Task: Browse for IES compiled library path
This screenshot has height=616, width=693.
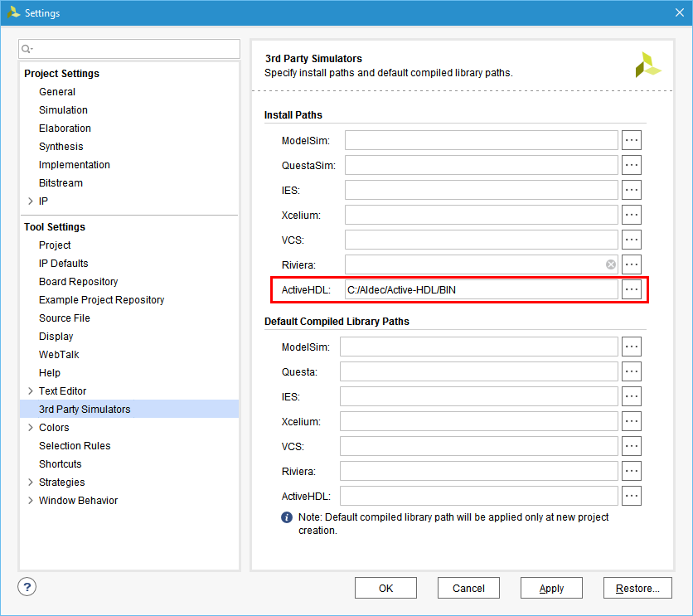Action: [x=631, y=396]
